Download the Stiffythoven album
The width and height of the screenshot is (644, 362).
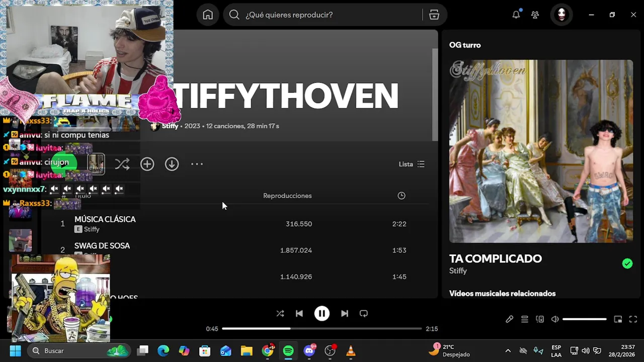pyautogui.click(x=172, y=164)
